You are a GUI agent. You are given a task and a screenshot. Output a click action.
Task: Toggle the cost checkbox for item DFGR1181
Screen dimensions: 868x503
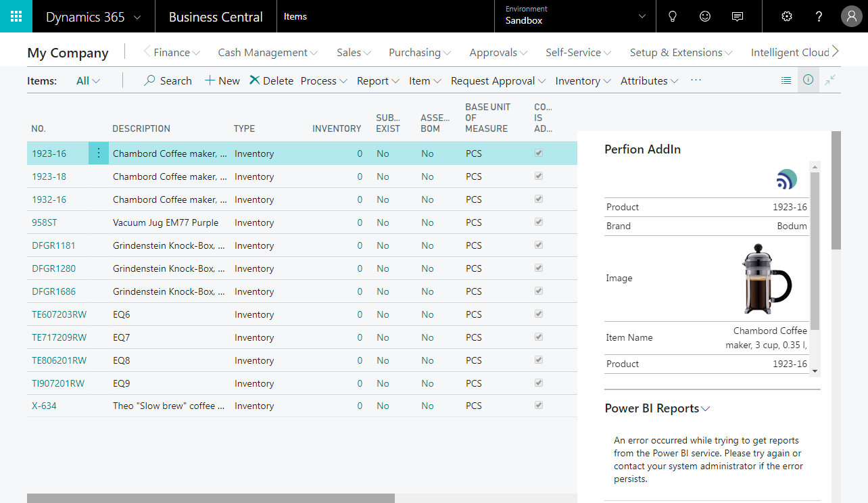(x=539, y=245)
